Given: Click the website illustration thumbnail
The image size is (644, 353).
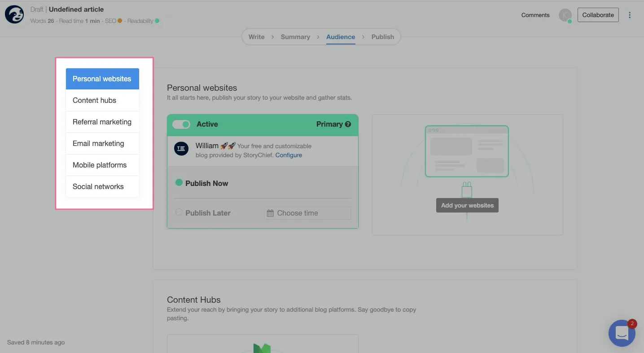Looking at the screenshot, I should 467,151.
